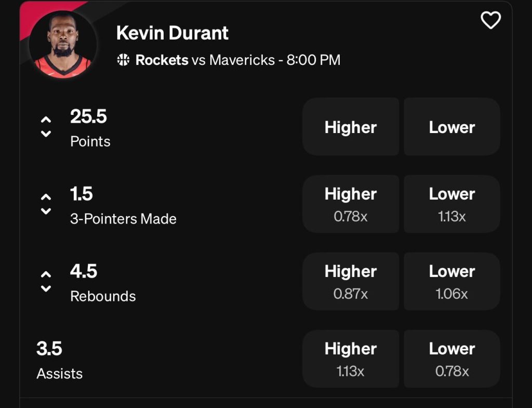
Task: Pick Higher for 25.5 Points
Action: coord(351,127)
